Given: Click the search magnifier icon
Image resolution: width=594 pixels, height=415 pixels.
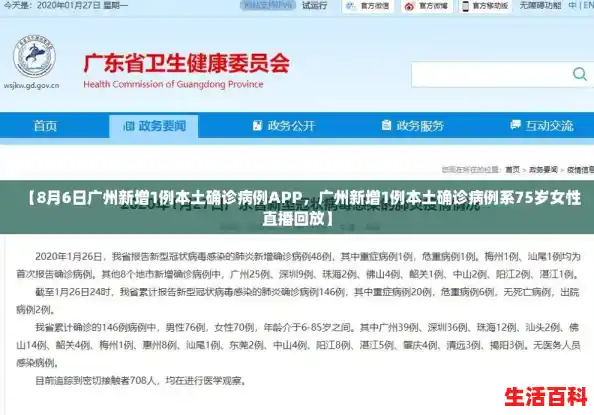Looking at the screenshot, I should point(580,74).
